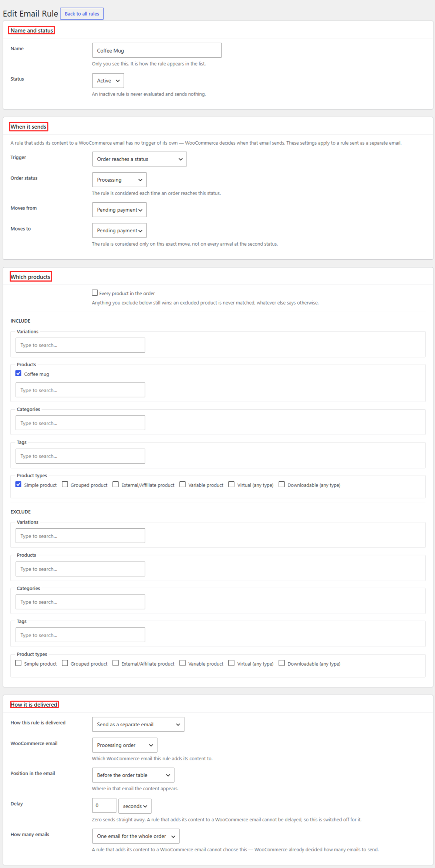Check Downloadable (any type) under Exclude product types
435x868 pixels.
281,663
